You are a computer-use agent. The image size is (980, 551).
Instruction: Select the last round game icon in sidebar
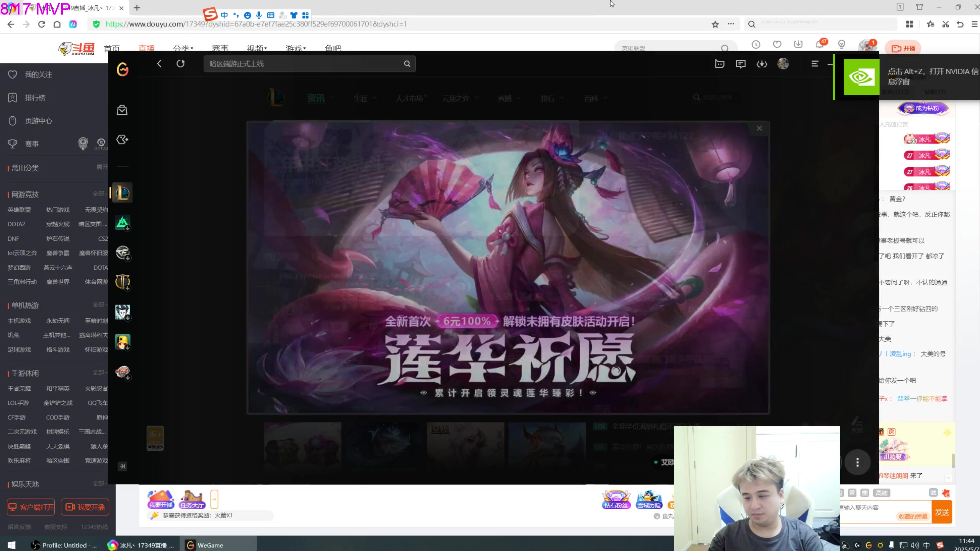click(122, 372)
